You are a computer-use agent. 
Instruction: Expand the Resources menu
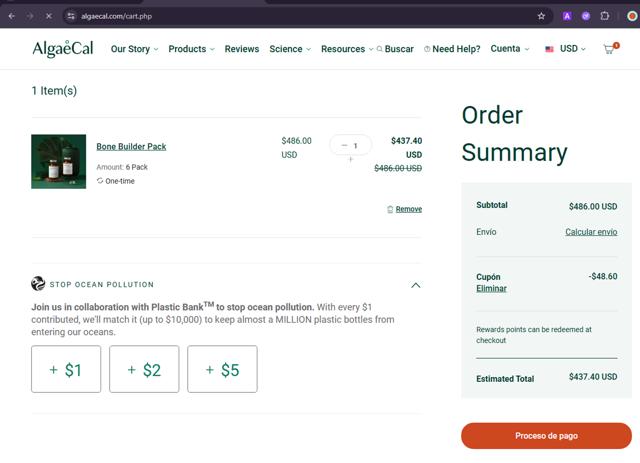[x=347, y=49]
